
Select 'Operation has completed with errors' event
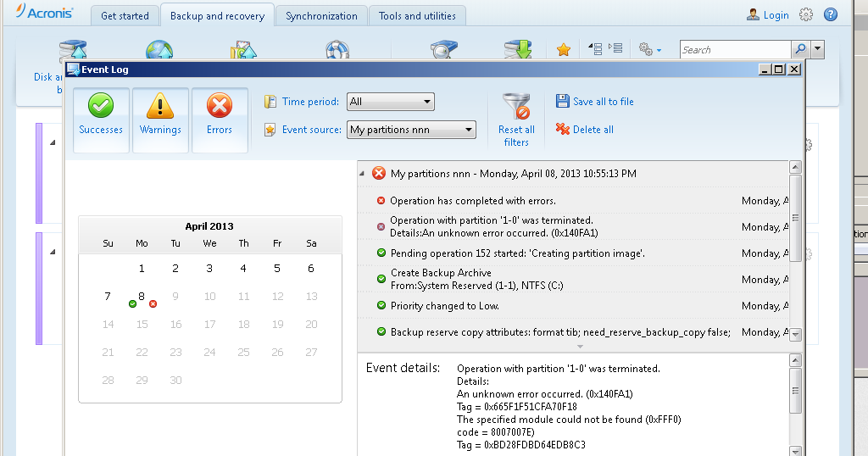pyautogui.click(x=573, y=201)
